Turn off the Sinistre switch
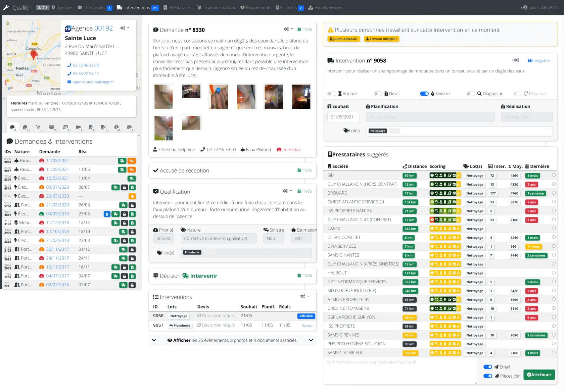Image resolution: width=564 pixels, height=392 pixels. tap(424, 94)
